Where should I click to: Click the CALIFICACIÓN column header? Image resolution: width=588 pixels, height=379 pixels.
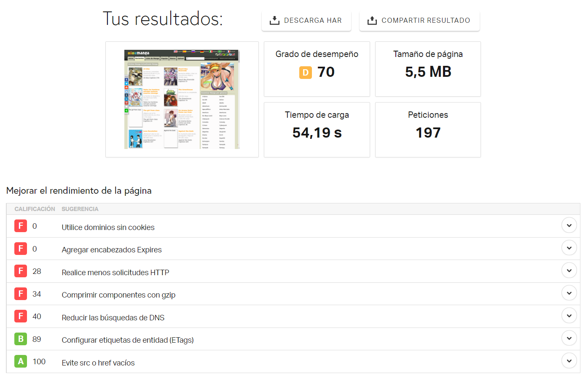[35, 209]
